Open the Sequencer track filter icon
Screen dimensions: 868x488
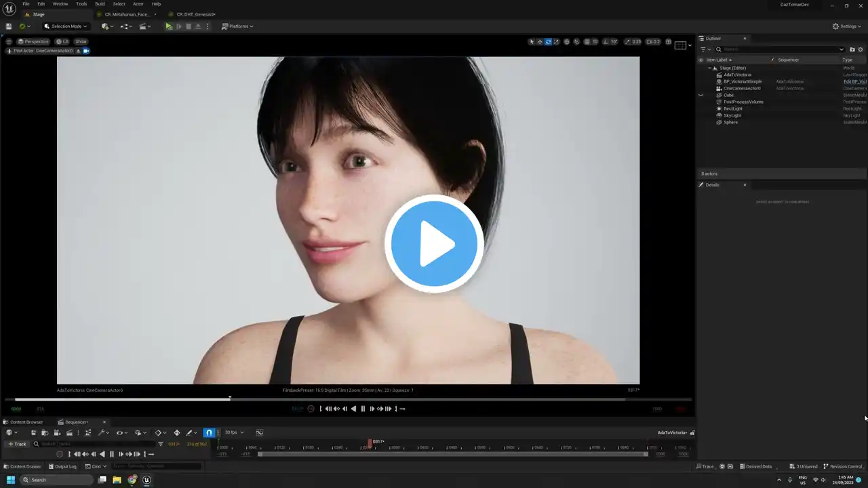161,444
